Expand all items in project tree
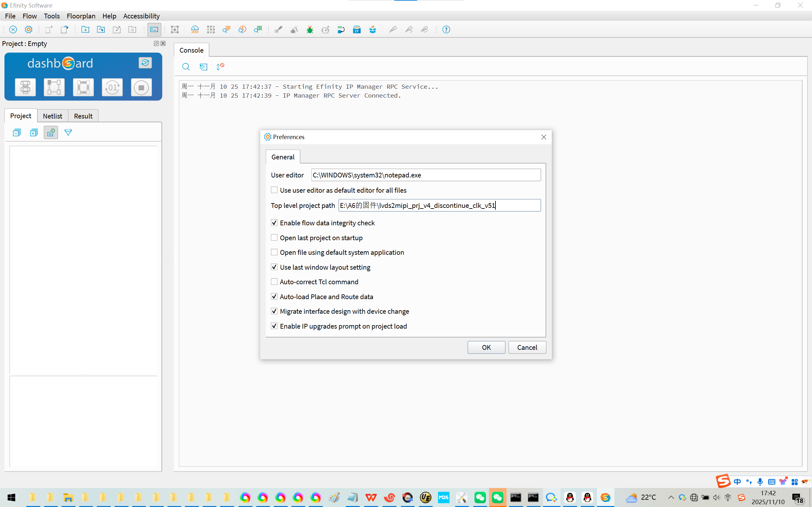 tap(34, 133)
